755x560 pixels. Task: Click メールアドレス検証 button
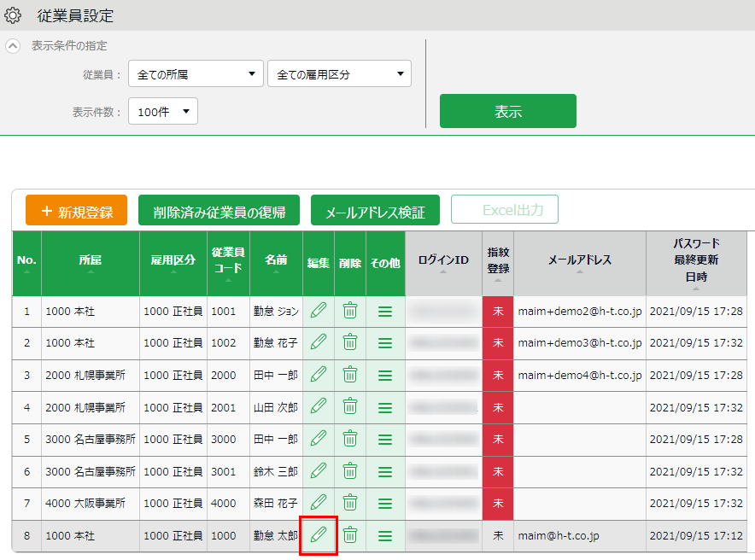pos(375,210)
